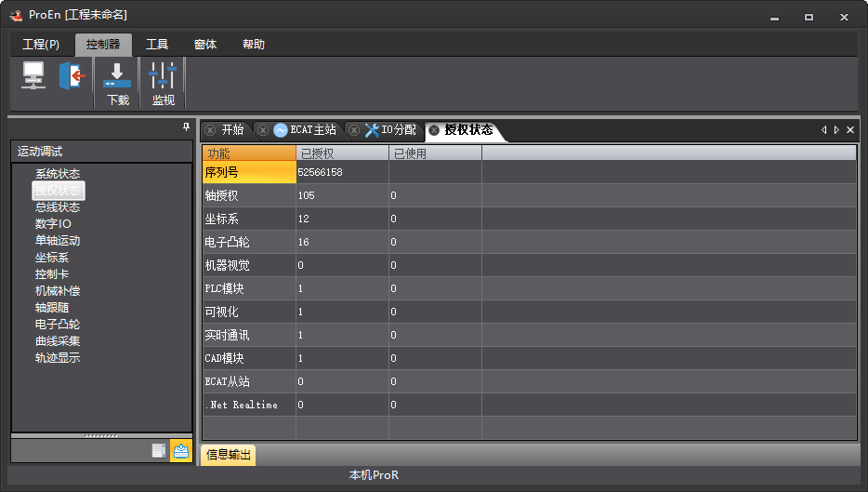Click 本机ProR in status bar

374,475
